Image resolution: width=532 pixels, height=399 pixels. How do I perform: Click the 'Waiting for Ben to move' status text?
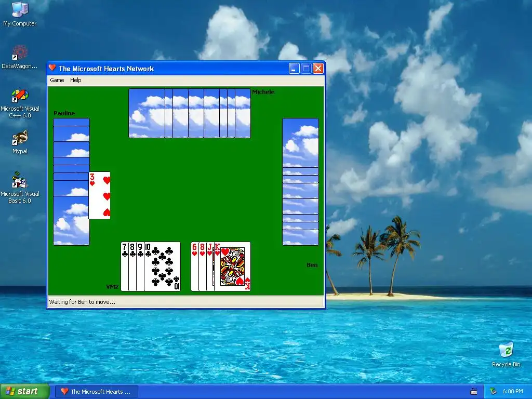pyautogui.click(x=82, y=302)
